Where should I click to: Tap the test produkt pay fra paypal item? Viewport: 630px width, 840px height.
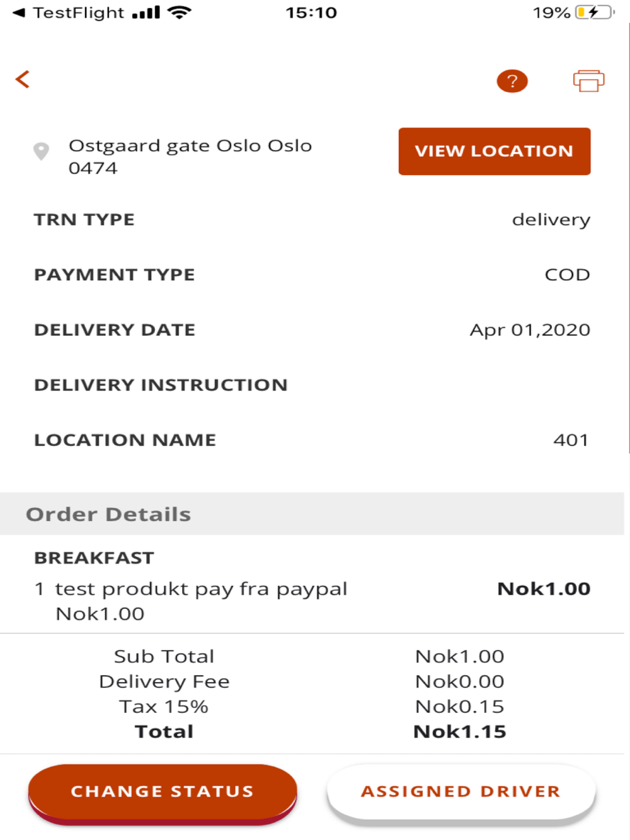(x=200, y=589)
